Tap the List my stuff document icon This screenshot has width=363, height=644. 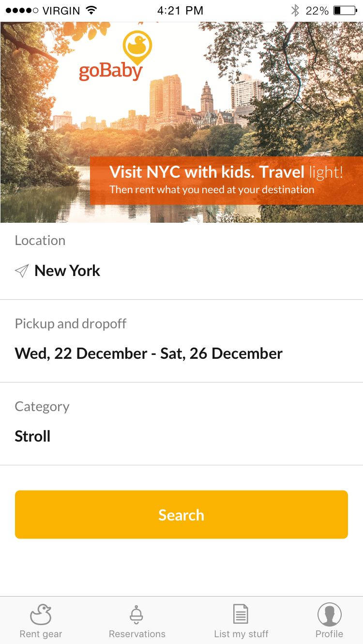pos(241,614)
